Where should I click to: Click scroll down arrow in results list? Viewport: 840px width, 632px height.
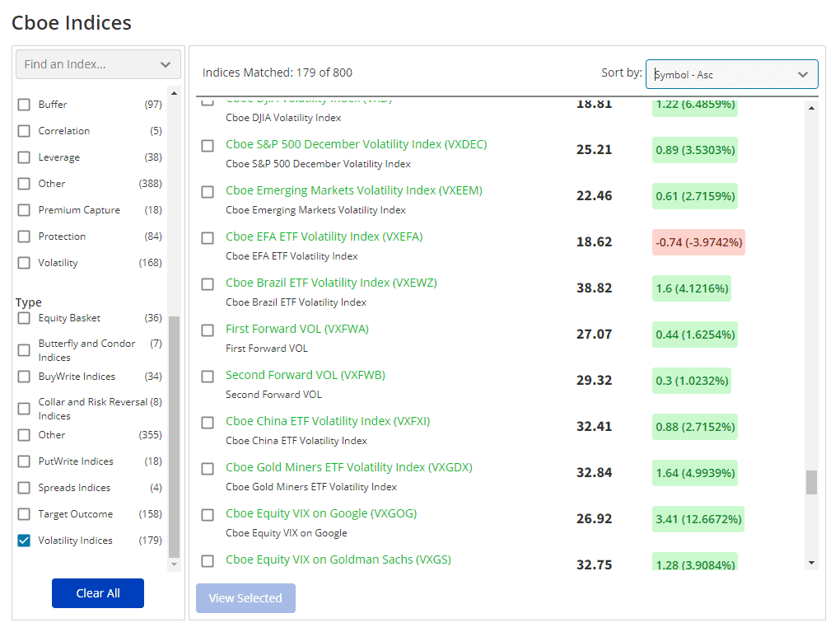tap(812, 563)
